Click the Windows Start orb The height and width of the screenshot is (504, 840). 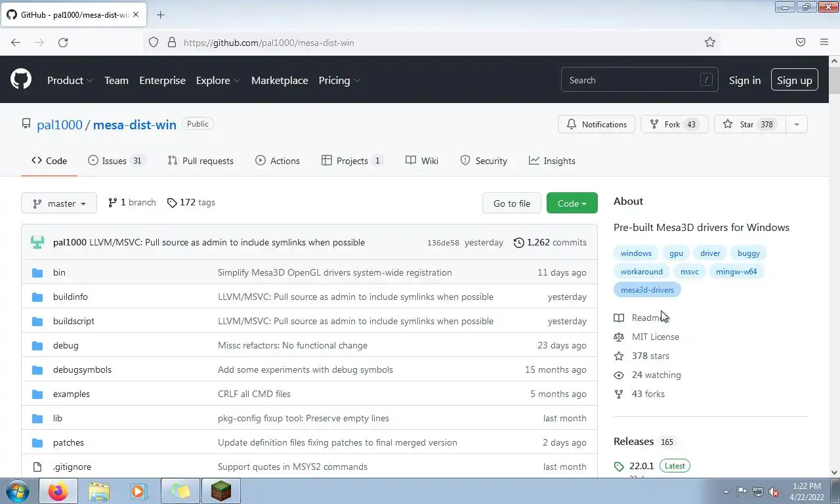click(x=17, y=491)
